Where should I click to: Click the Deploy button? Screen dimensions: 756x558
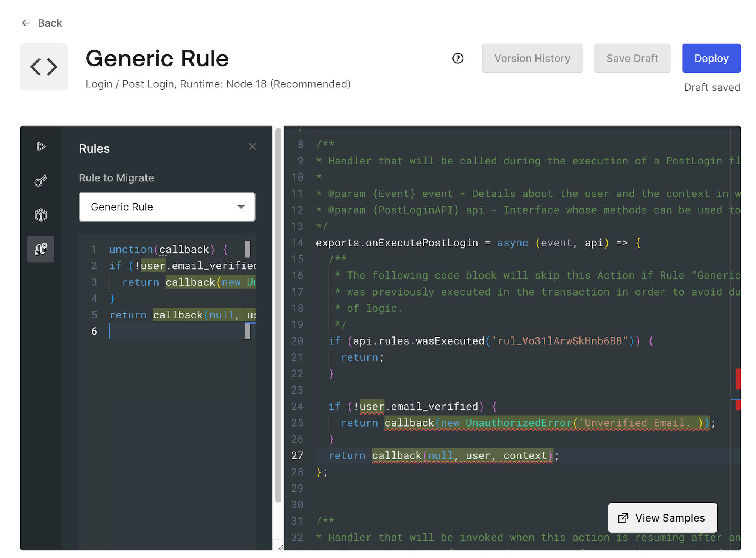pos(711,59)
